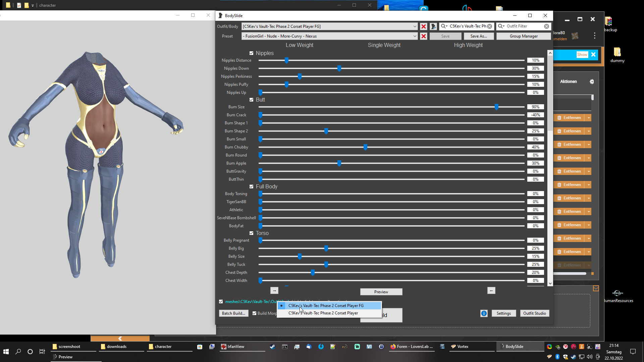Click the Save As... preset button
This screenshot has height=362, width=644.
[479, 36]
